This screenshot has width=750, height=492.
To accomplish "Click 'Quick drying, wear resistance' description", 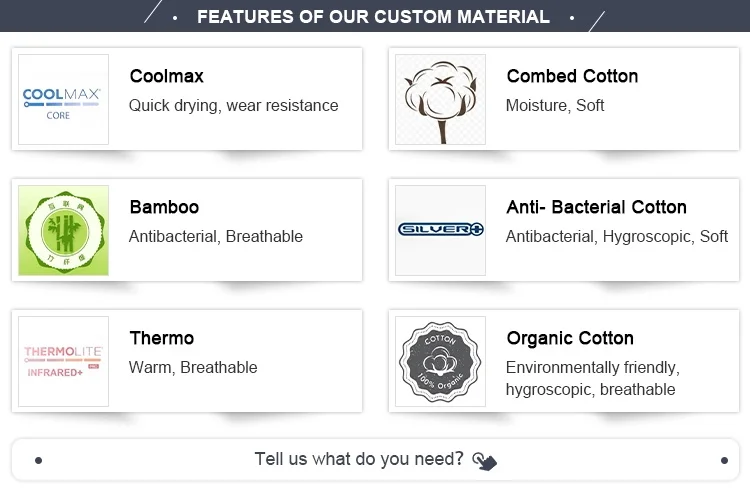I will point(233,105).
